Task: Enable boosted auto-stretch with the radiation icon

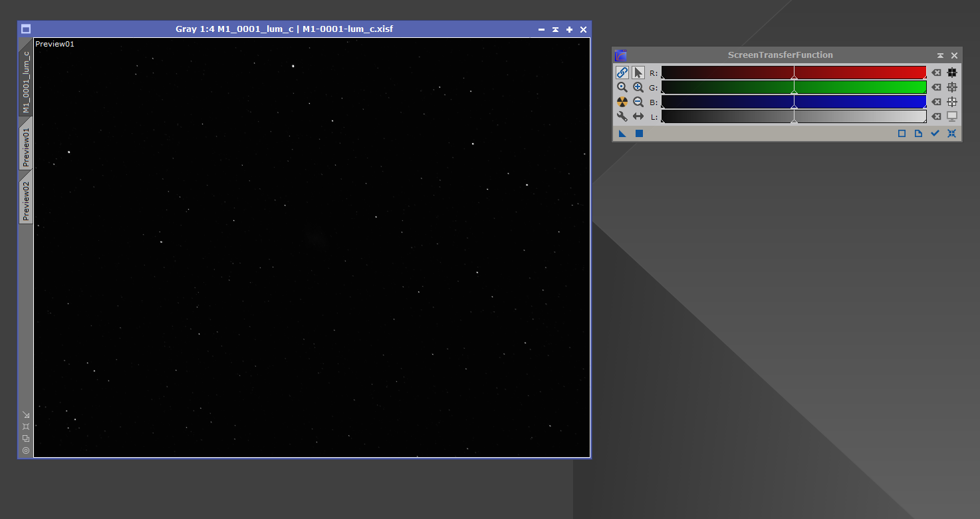Action: pyautogui.click(x=622, y=101)
